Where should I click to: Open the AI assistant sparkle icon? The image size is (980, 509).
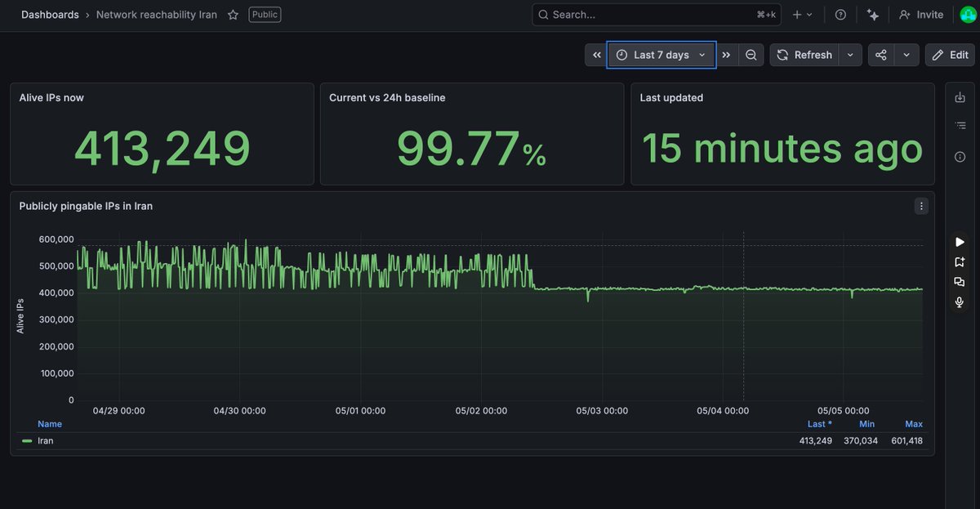tap(873, 15)
